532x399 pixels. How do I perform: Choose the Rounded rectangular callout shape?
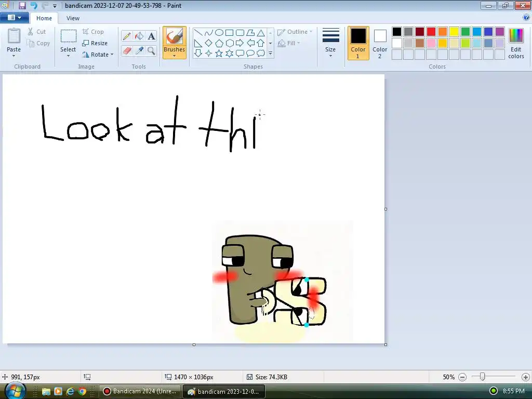(240, 54)
